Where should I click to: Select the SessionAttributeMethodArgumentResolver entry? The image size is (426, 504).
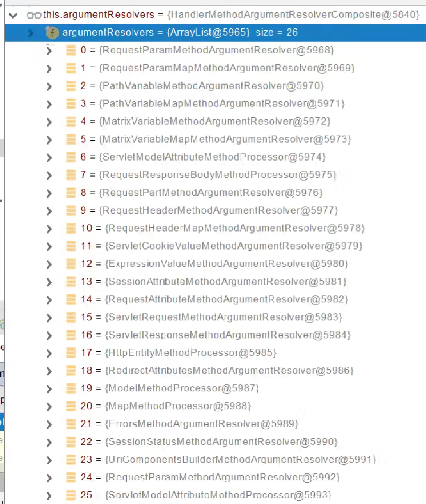(226, 282)
